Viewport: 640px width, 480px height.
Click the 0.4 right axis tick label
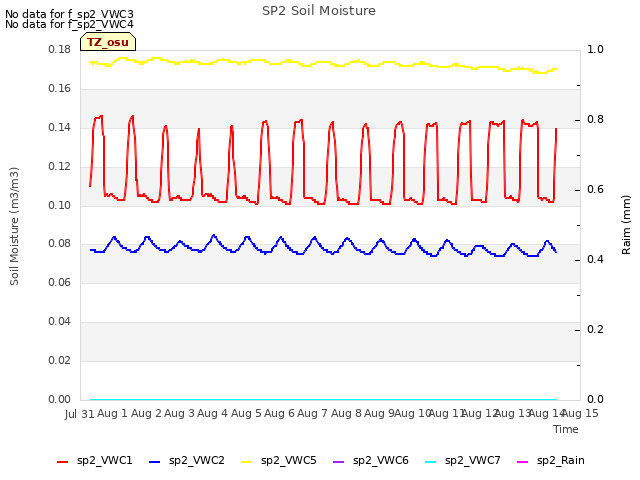(595, 260)
